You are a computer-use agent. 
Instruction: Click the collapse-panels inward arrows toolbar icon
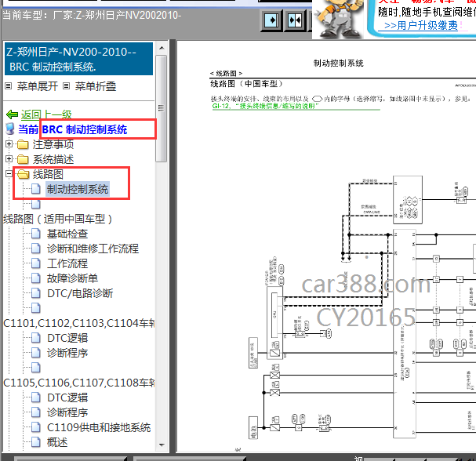[x=295, y=20]
